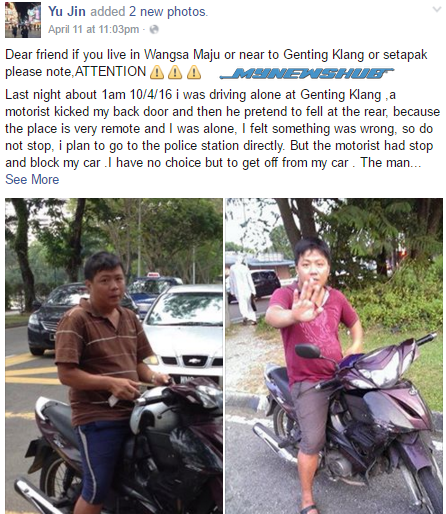
Task: Click the middle warning sign emoji
Action: click(x=175, y=72)
